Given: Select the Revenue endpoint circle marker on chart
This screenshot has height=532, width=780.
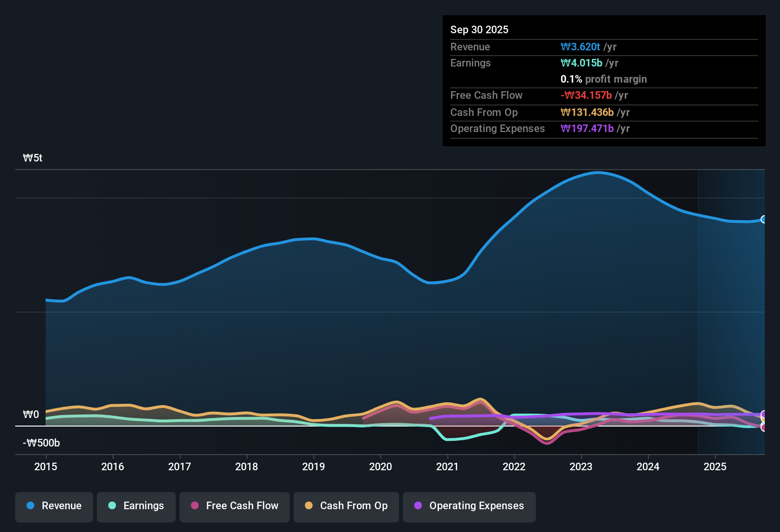Looking at the screenshot, I should pyautogui.click(x=764, y=219).
